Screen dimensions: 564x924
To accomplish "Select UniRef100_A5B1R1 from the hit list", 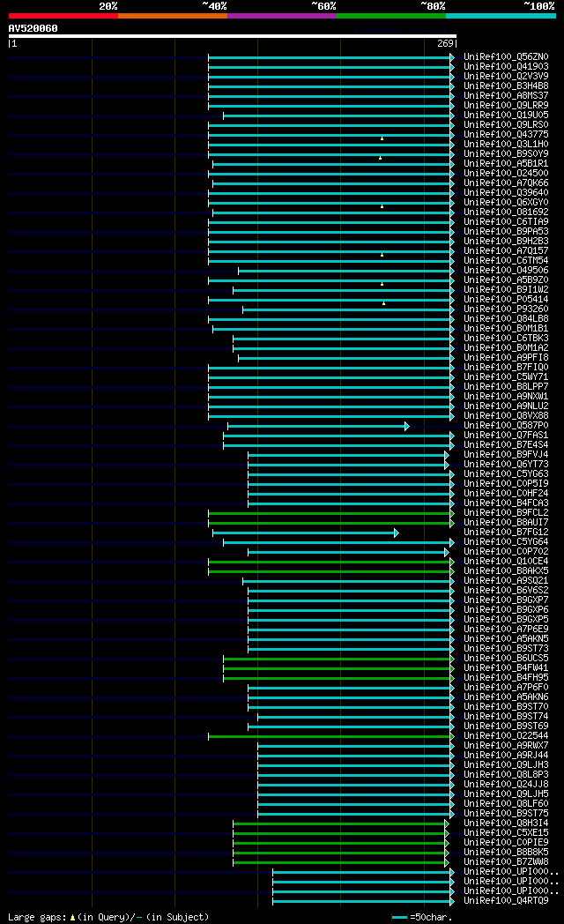I will [x=506, y=164].
